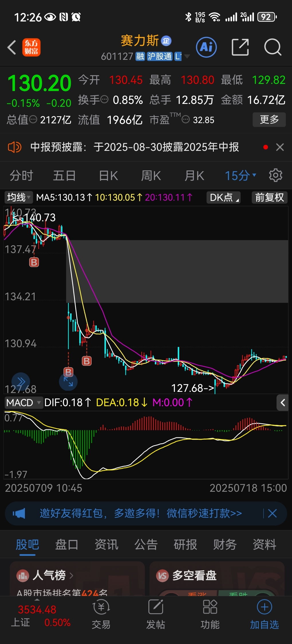This screenshot has width=292, height=644.
Task: Select the 公告 tab
Action: pos(146,544)
